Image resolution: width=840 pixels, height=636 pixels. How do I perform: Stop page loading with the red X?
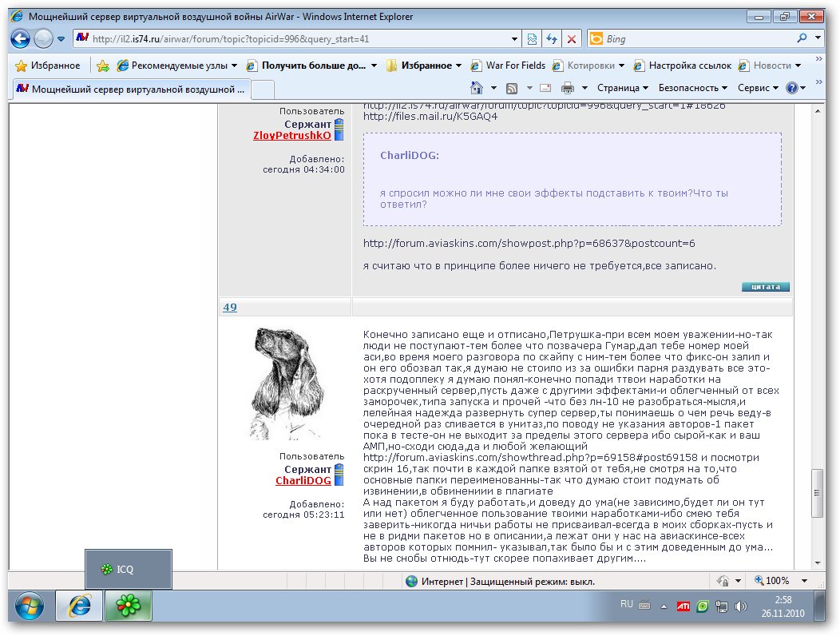click(x=572, y=39)
